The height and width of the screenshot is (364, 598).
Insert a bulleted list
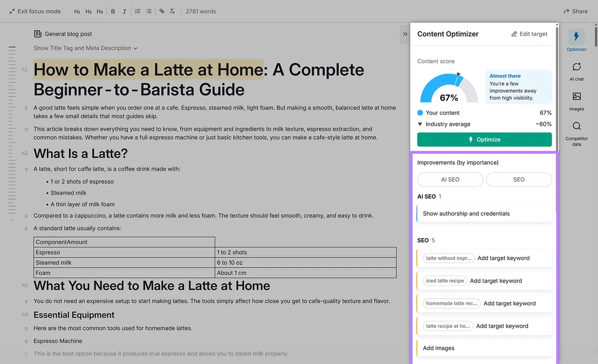click(x=149, y=11)
